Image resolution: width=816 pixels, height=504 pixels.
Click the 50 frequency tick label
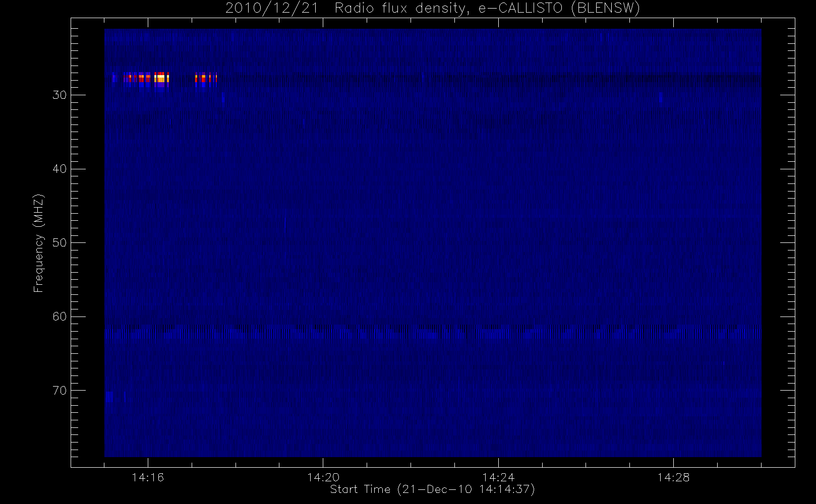(x=60, y=243)
